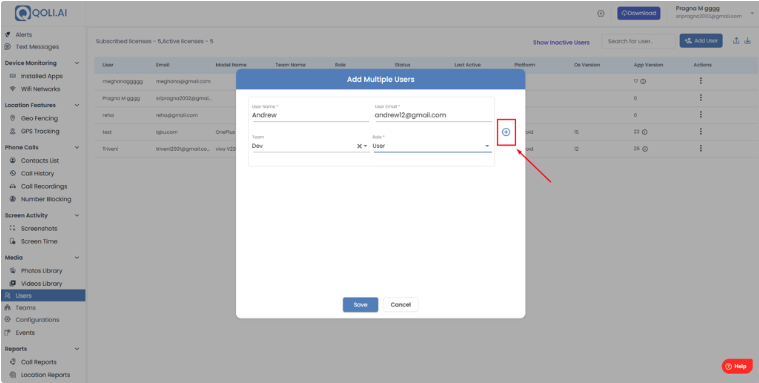Collapse the Media section
759x383 pixels.
(76, 258)
